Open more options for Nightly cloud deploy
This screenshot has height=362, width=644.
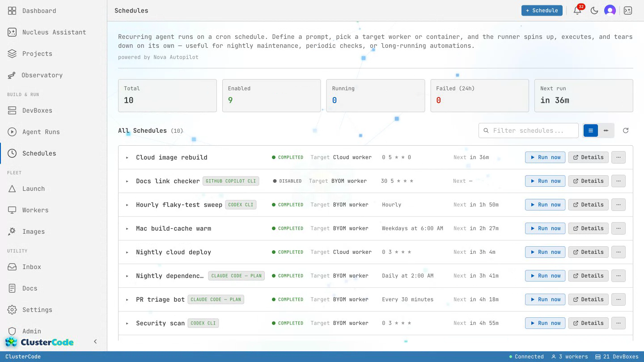(619, 252)
